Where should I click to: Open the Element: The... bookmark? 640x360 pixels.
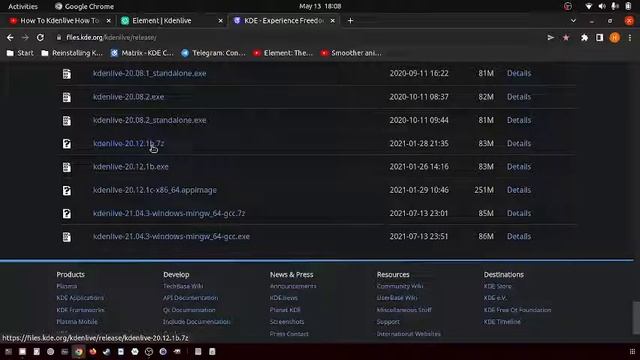283,53
